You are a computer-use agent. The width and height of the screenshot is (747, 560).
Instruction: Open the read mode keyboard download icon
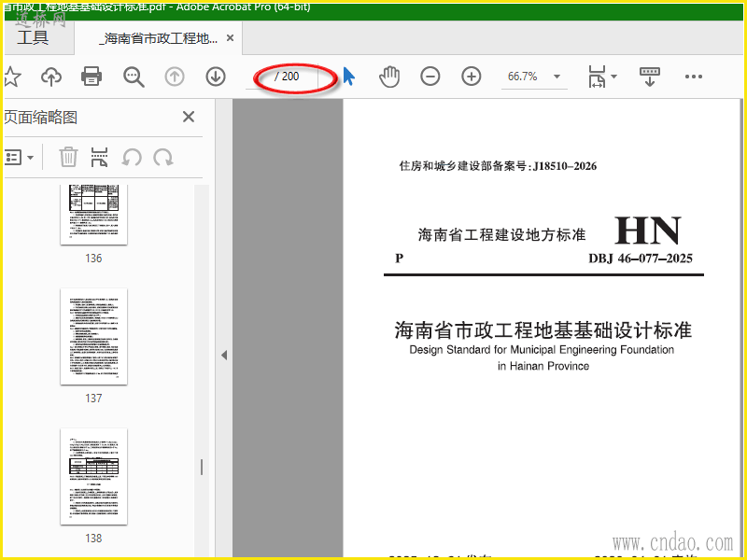point(649,77)
